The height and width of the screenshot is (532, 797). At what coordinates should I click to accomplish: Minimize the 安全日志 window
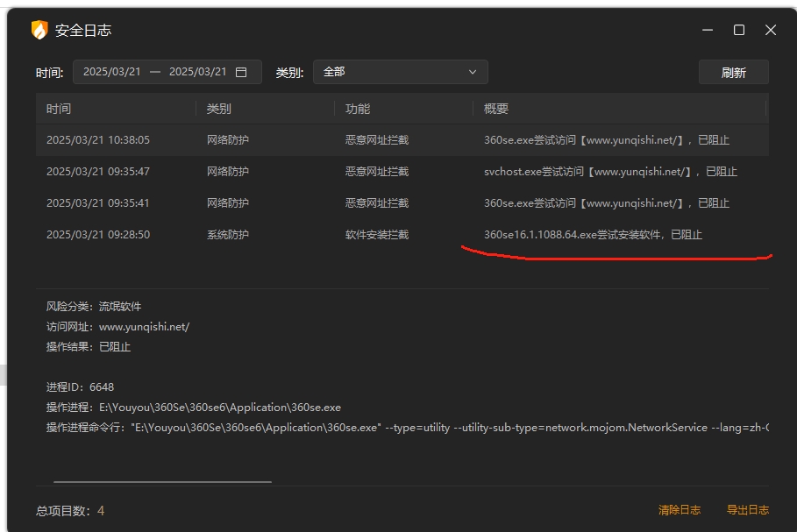708,30
